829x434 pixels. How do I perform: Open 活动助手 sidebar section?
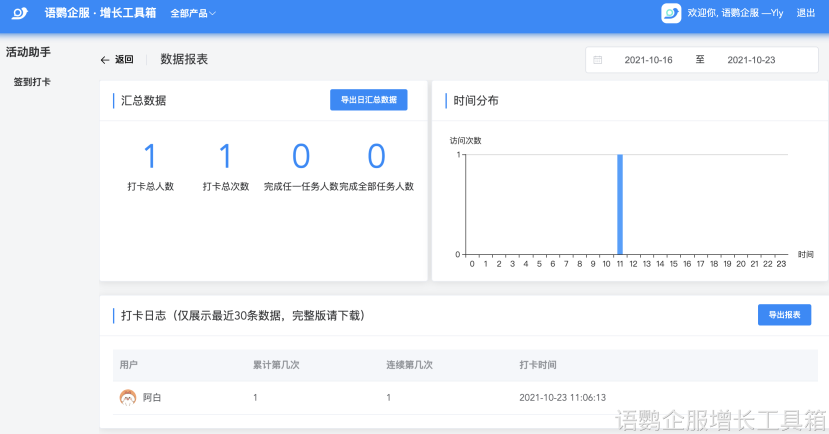point(28,51)
